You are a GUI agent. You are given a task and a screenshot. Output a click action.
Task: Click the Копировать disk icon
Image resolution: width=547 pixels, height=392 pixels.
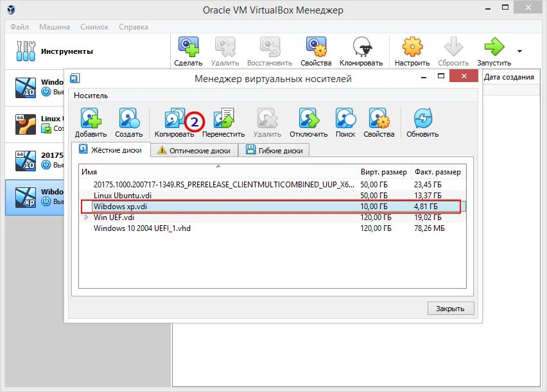(175, 118)
